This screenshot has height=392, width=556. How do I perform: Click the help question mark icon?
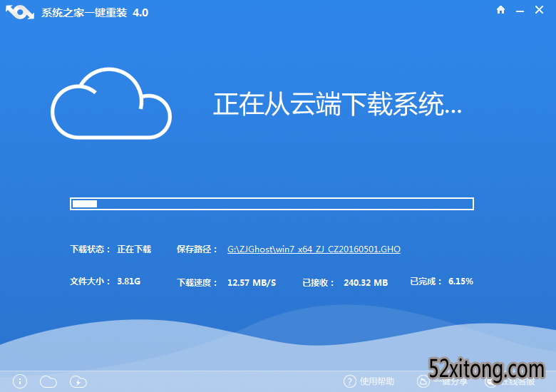coord(349,381)
